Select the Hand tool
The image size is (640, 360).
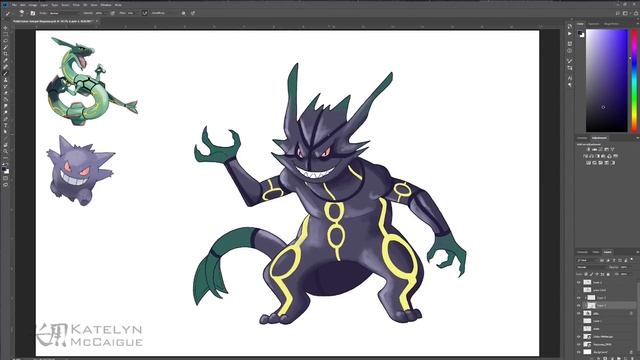5,145
